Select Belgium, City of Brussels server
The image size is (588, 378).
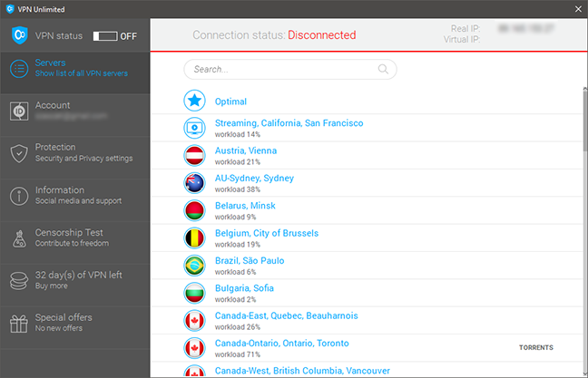(368, 238)
